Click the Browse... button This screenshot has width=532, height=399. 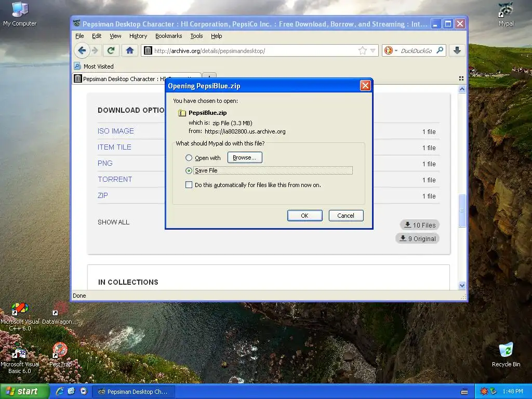point(245,157)
